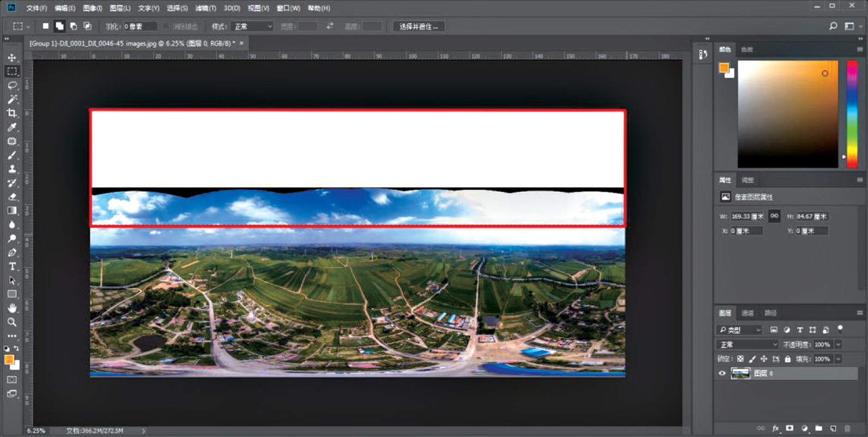This screenshot has width=868, height=437.
Task: Toggle the lock-all padlock for the layer
Action: pyautogui.click(x=787, y=359)
